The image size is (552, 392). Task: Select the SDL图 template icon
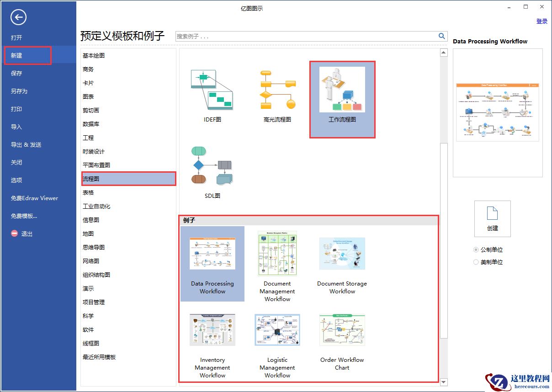(211, 167)
